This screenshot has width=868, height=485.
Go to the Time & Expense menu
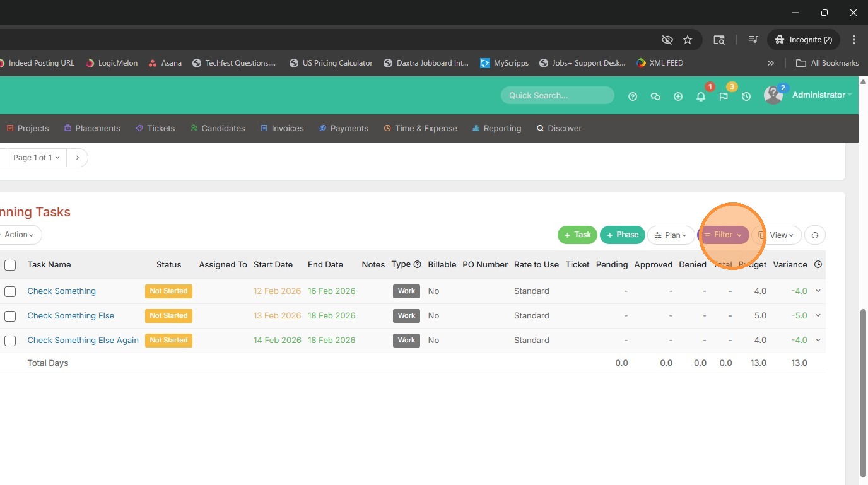pos(420,129)
